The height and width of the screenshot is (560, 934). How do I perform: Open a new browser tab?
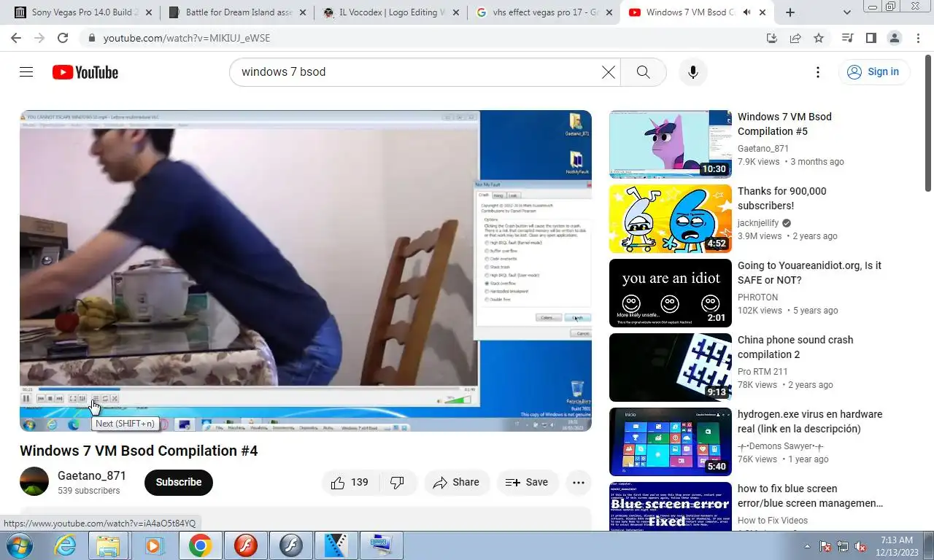(790, 12)
